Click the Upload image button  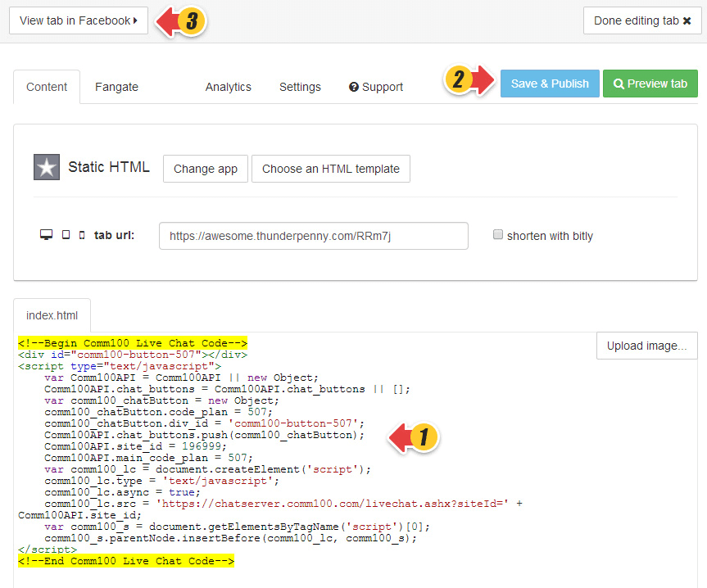(x=646, y=346)
